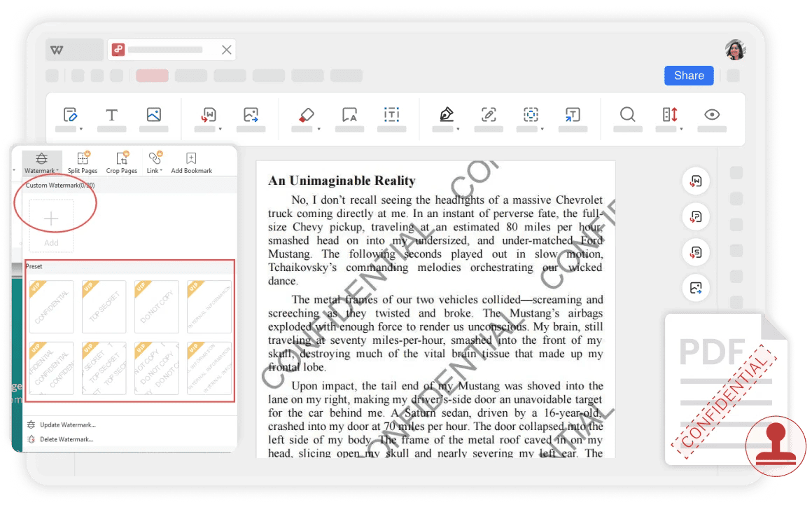Click the extract text T icon

pos(573,114)
